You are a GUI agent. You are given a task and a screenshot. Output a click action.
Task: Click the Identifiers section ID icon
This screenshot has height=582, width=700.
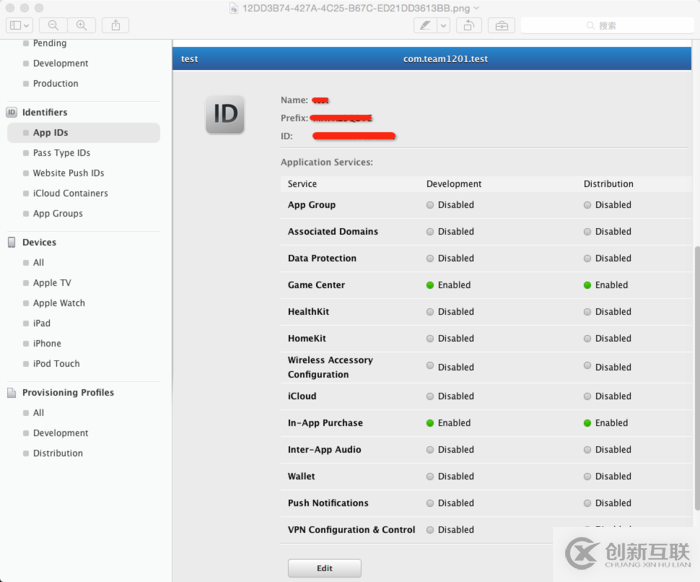pyautogui.click(x=12, y=112)
